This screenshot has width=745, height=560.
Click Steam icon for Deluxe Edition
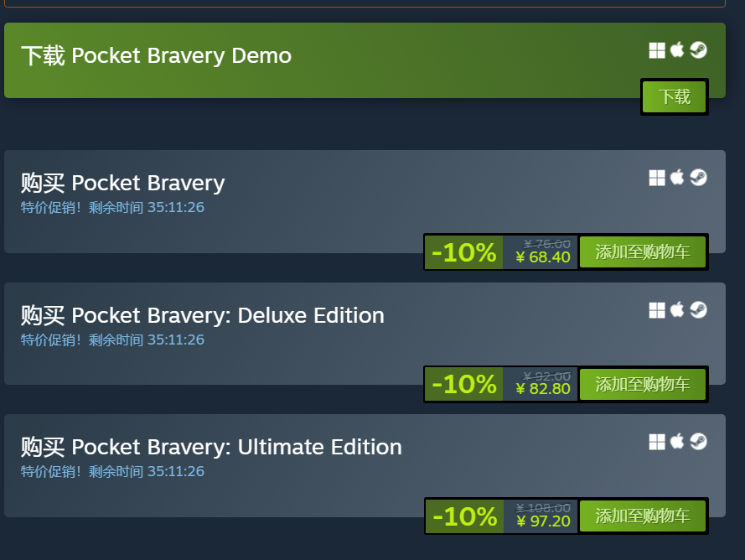(x=698, y=310)
